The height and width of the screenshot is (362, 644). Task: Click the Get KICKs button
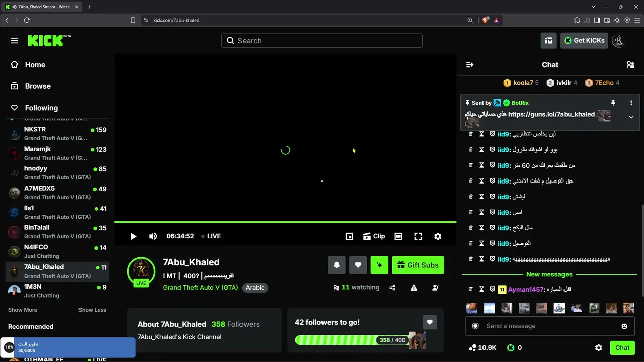click(584, 41)
